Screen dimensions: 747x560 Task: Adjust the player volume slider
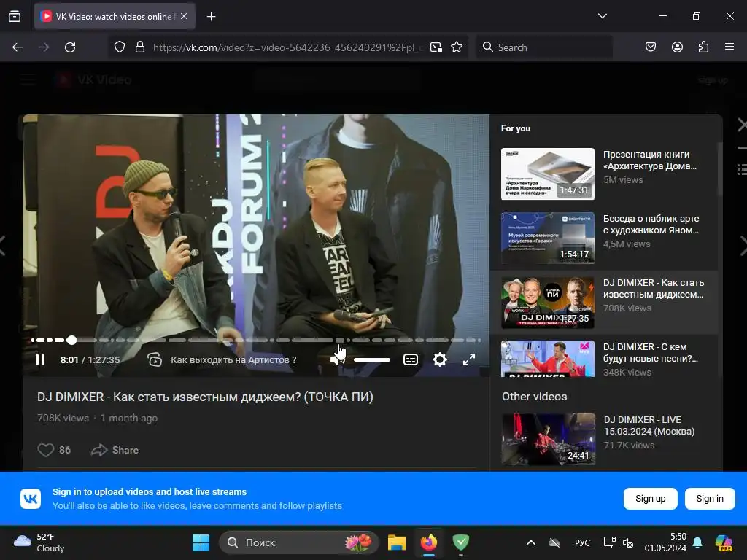pyautogui.click(x=372, y=360)
